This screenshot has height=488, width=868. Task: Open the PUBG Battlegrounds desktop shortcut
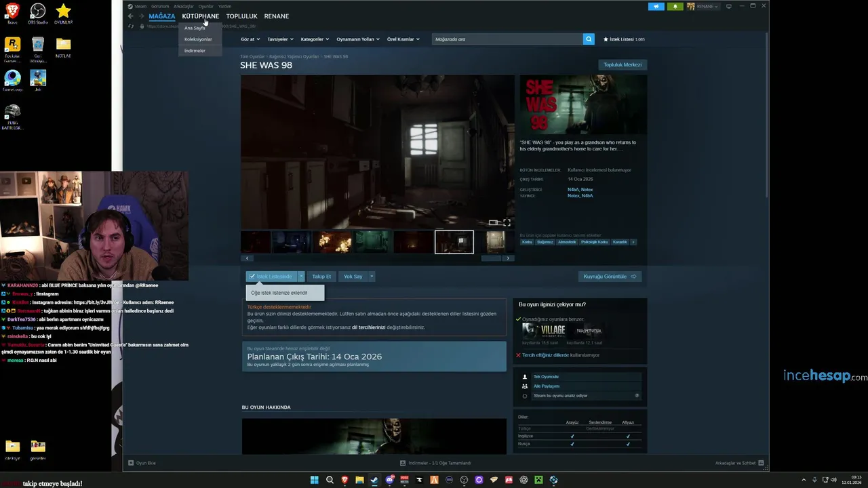pos(12,117)
